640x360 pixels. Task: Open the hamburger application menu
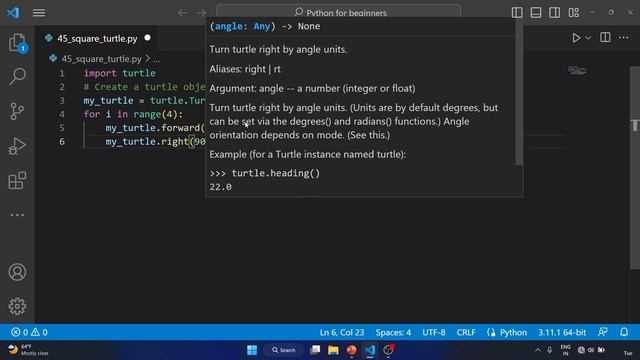pos(39,13)
